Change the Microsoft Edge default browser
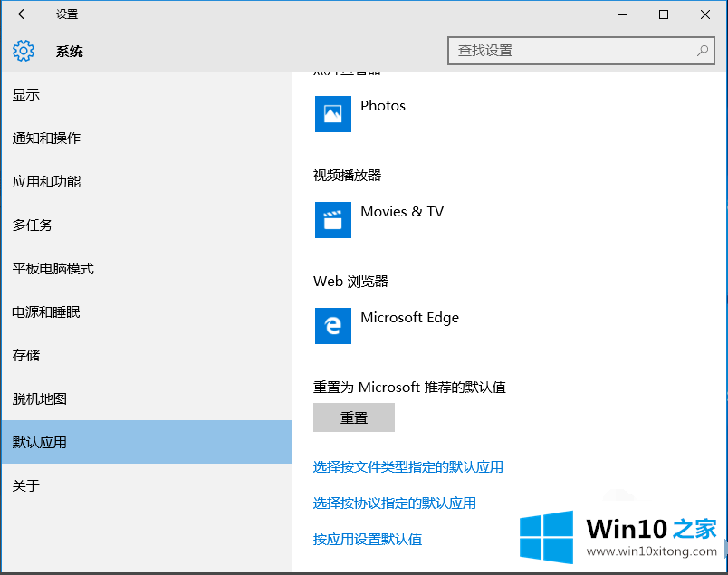 click(x=388, y=326)
